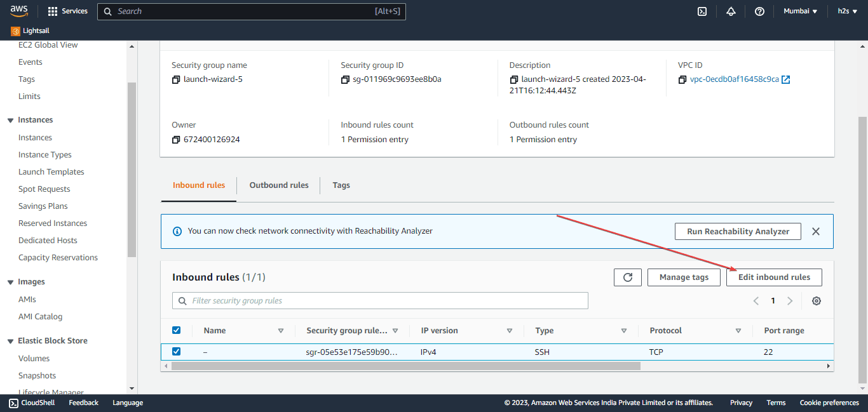Open the notifications bell icon

pyautogui.click(x=731, y=11)
